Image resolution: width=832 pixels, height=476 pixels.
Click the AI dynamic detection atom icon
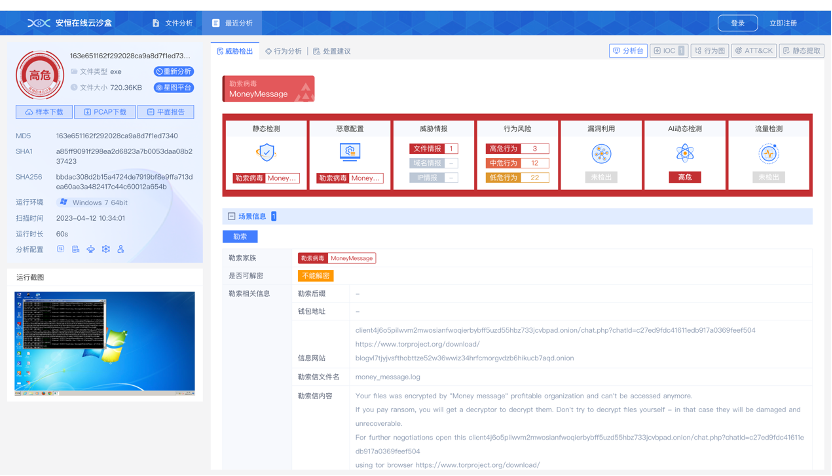coord(685,152)
